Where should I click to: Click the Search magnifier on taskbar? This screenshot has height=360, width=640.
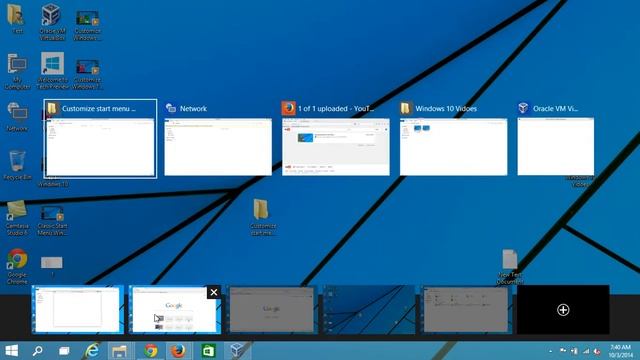pos(38,351)
